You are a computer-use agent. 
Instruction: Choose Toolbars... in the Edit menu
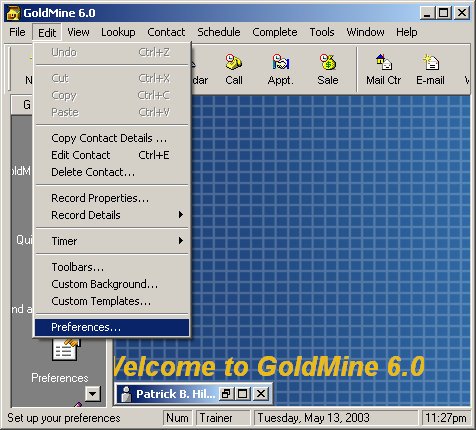pyautogui.click(x=112, y=267)
